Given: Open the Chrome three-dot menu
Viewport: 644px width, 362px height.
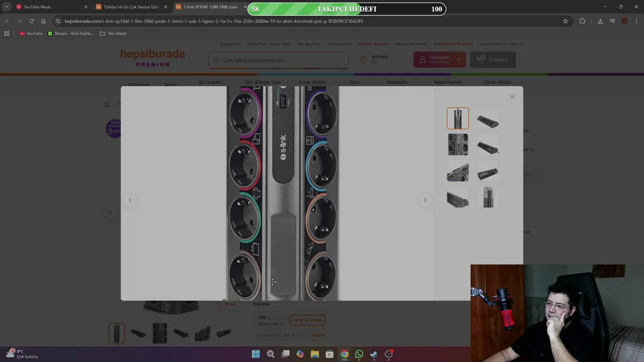Looking at the screenshot, I should click(x=637, y=21).
